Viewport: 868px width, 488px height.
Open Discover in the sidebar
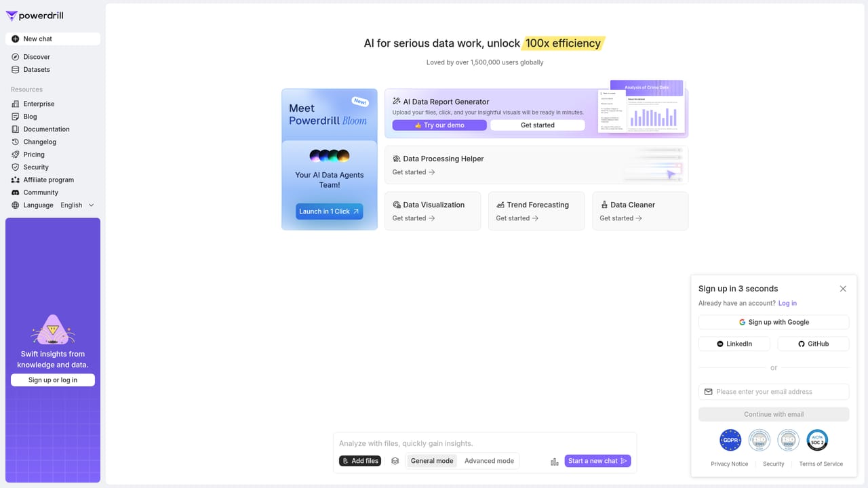click(53, 57)
